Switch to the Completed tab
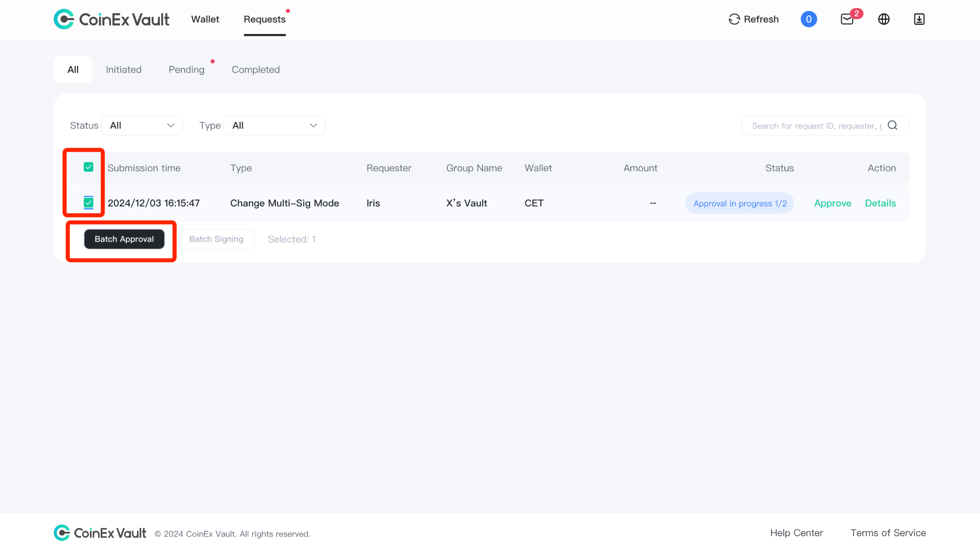The height and width of the screenshot is (551, 980). (x=256, y=69)
